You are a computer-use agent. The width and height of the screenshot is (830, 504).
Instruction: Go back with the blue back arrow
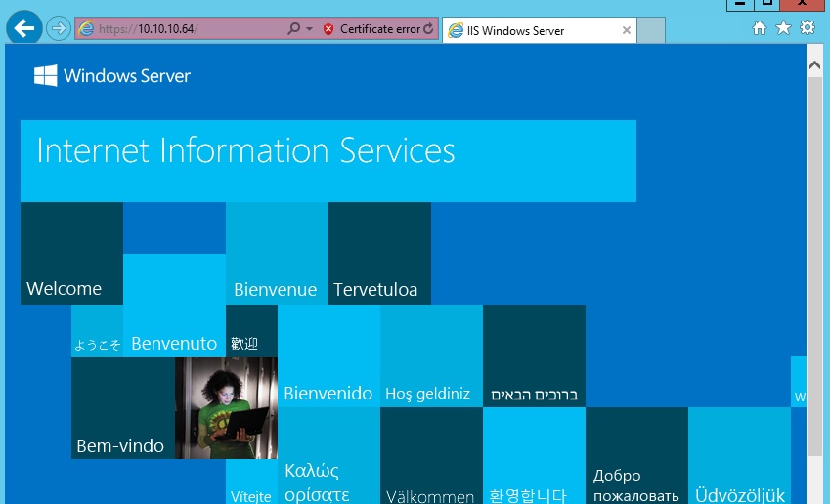pyautogui.click(x=24, y=28)
